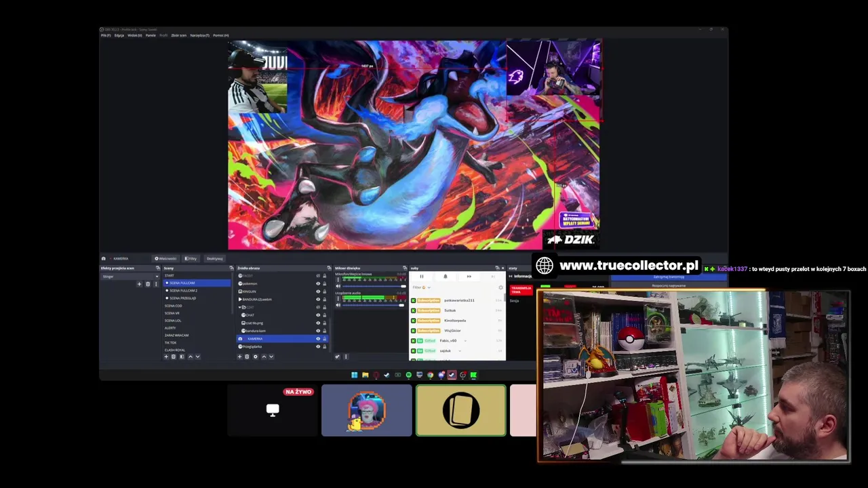Pause the suby activity feed

[422, 277]
